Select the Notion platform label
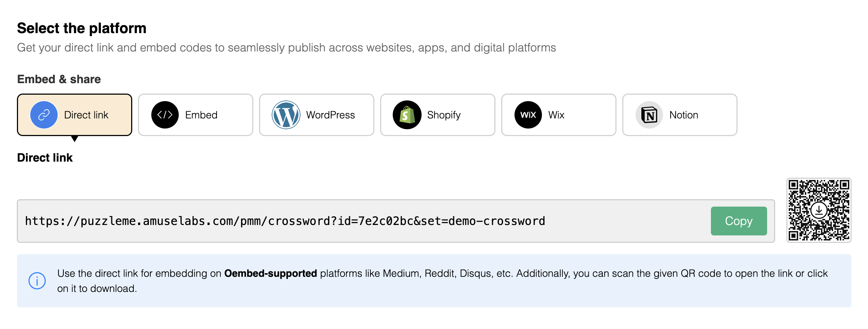The height and width of the screenshot is (329, 868). pyautogui.click(x=684, y=115)
